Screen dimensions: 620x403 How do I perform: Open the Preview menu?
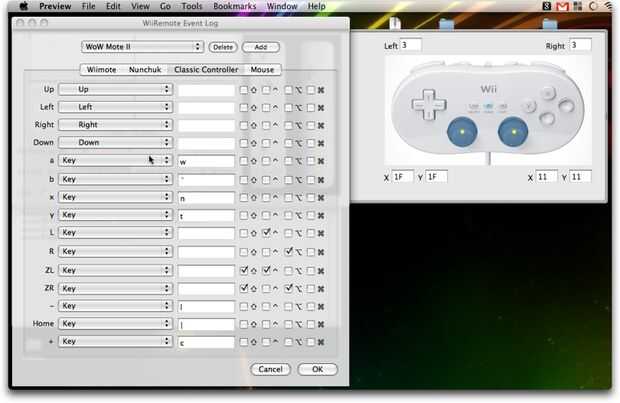[x=55, y=6]
